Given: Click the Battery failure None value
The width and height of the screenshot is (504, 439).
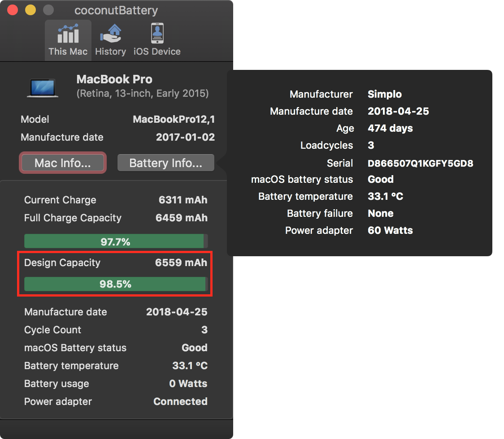Looking at the screenshot, I should click(x=381, y=213).
